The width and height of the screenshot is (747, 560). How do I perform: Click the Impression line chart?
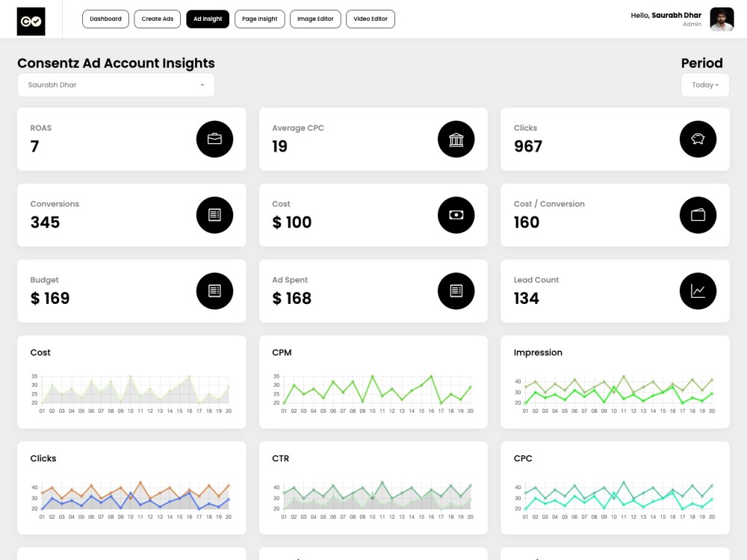(x=615, y=393)
